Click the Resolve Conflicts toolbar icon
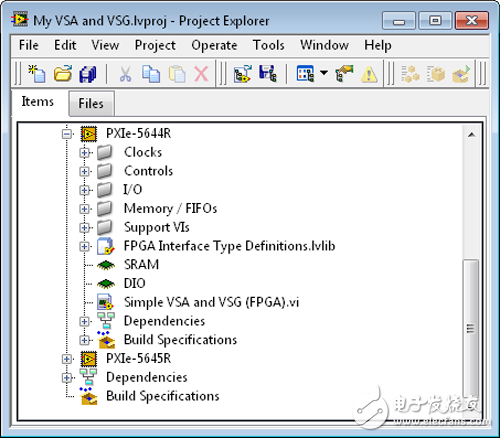The width and height of the screenshot is (500, 438). click(x=344, y=74)
